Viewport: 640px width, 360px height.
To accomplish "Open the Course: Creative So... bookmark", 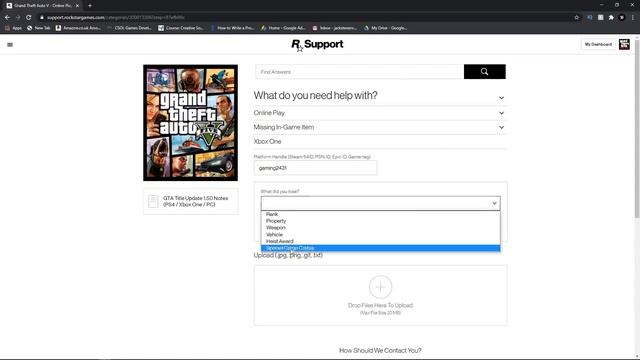I will [x=181, y=28].
